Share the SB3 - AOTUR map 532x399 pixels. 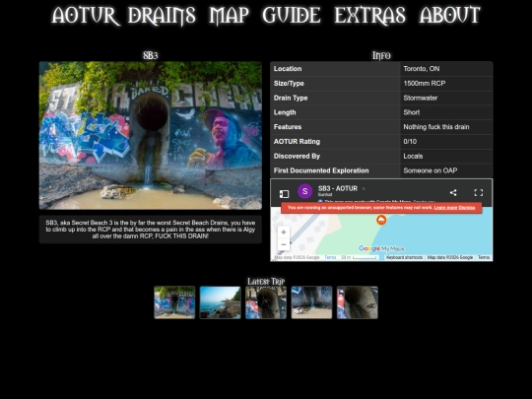coord(453,193)
